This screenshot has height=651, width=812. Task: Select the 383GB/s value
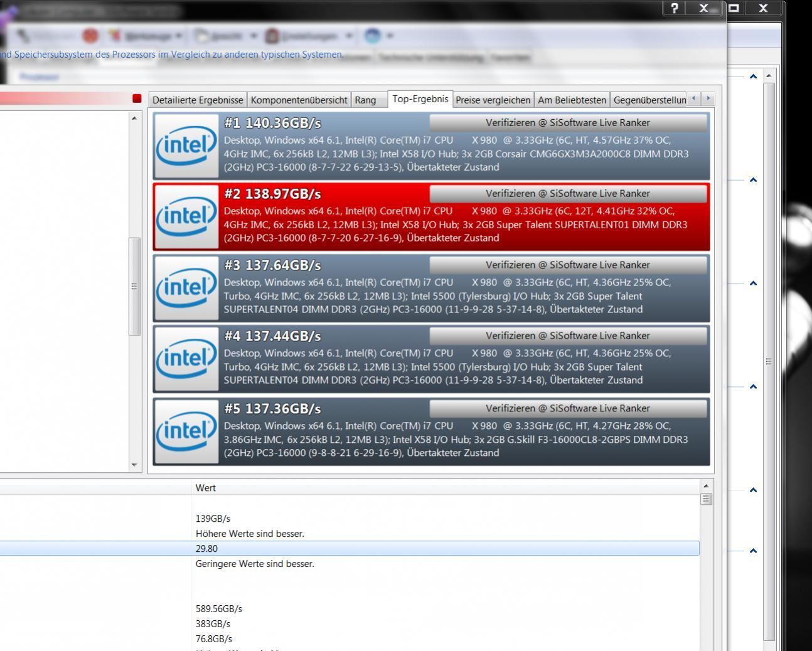point(213,624)
